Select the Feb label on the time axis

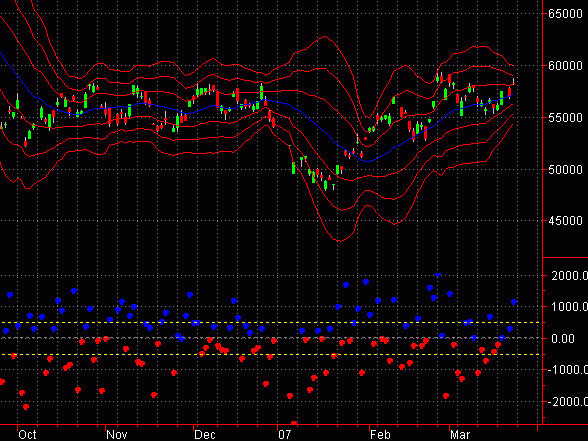click(380, 435)
